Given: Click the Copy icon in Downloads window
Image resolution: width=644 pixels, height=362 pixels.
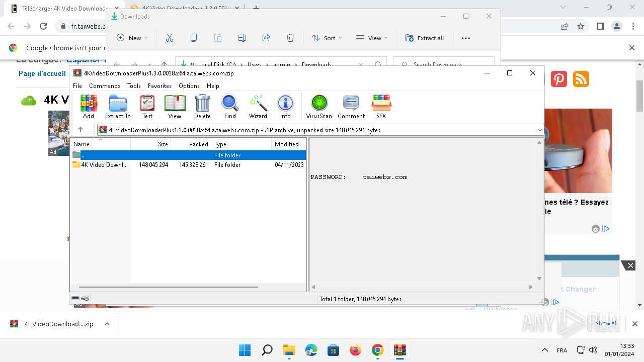Looking at the screenshot, I should click(x=194, y=38).
